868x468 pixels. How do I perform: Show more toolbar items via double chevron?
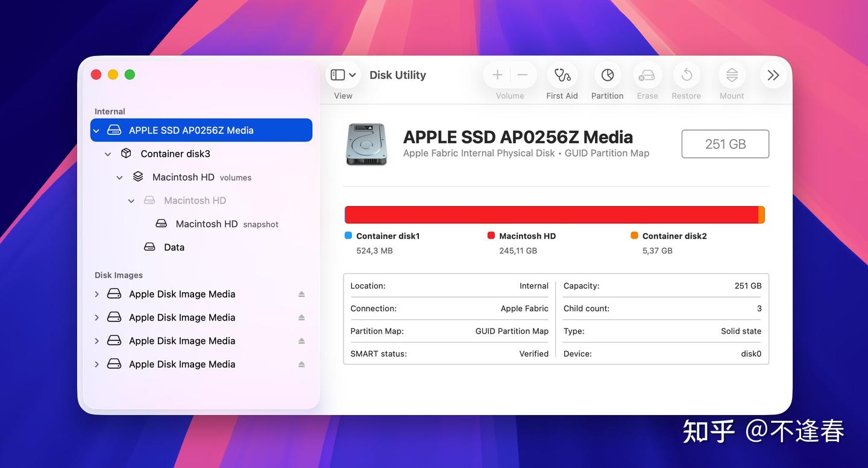click(773, 75)
